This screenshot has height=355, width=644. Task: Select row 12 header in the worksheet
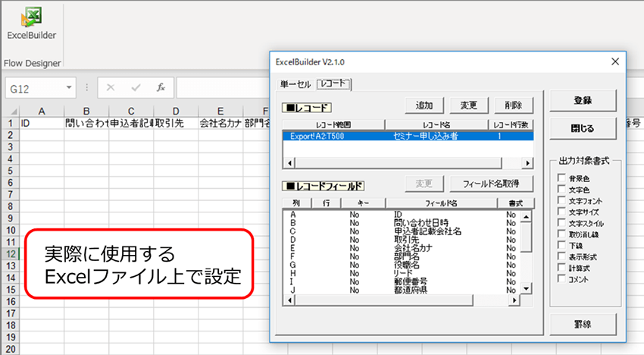click(11, 254)
